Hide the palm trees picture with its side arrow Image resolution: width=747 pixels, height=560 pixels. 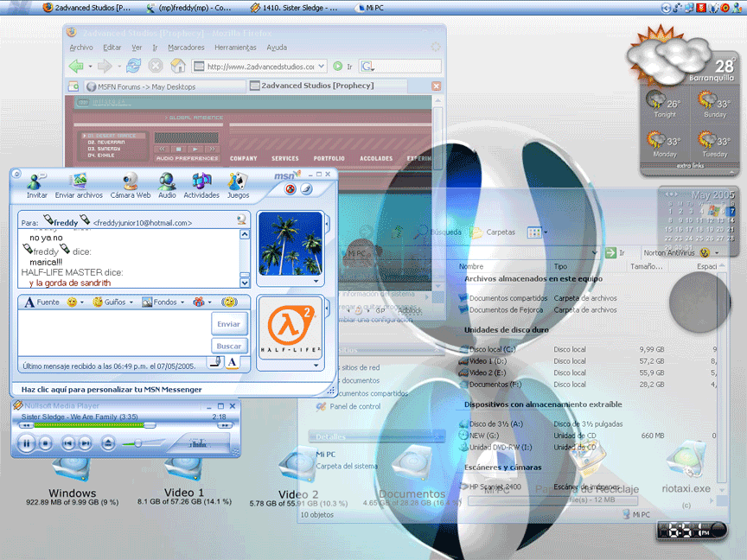[x=328, y=223]
